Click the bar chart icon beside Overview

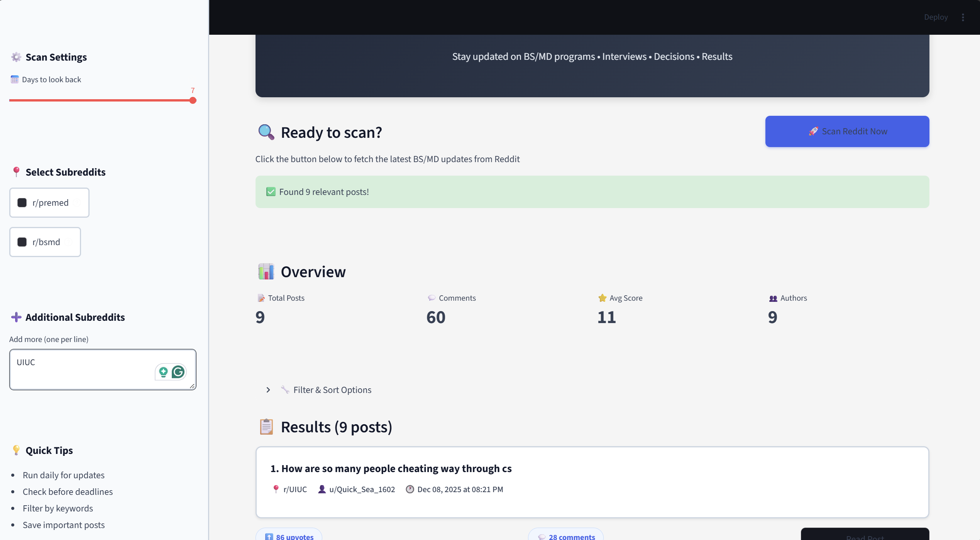coord(266,271)
